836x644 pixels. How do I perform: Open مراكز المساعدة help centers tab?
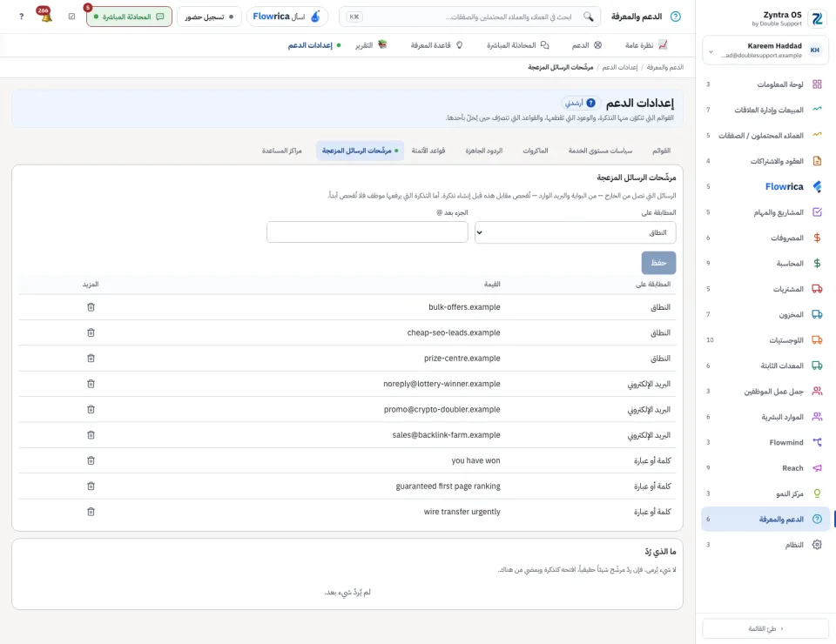(x=281, y=151)
